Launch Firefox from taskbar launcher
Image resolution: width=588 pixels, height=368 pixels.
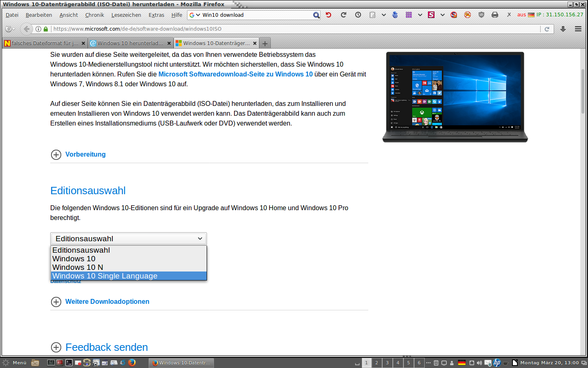pyautogui.click(x=132, y=362)
